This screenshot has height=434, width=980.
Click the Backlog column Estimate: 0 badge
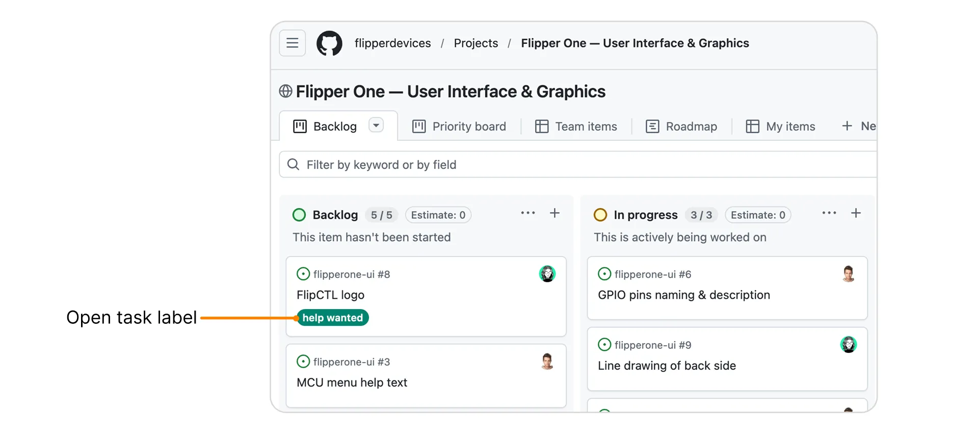pyautogui.click(x=438, y=215)
